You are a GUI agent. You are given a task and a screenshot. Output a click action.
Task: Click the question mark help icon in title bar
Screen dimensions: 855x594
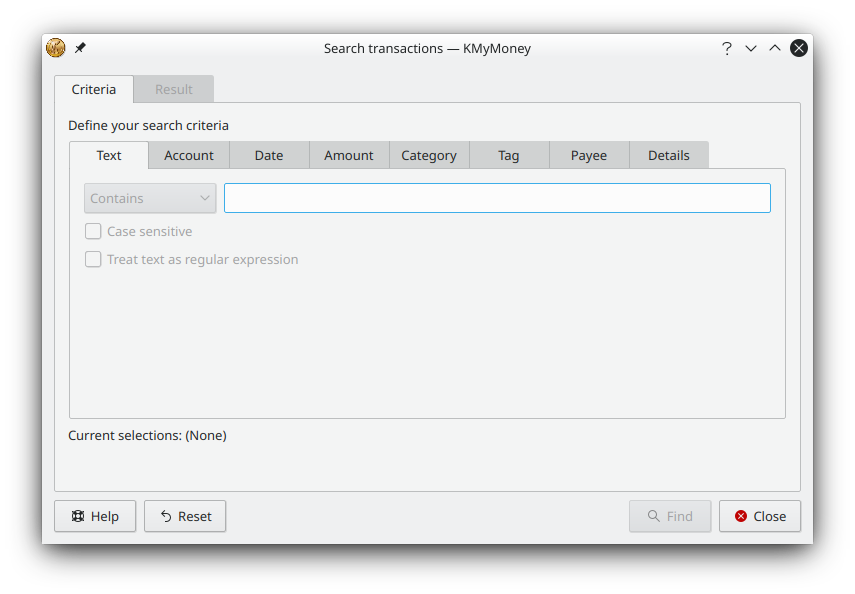pos(727,48)
